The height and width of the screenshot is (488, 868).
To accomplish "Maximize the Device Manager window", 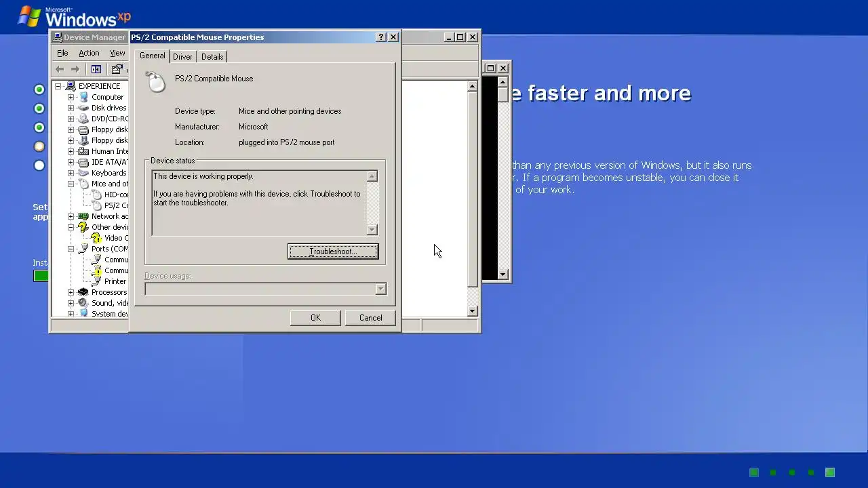I will click(x=460, y=37).
